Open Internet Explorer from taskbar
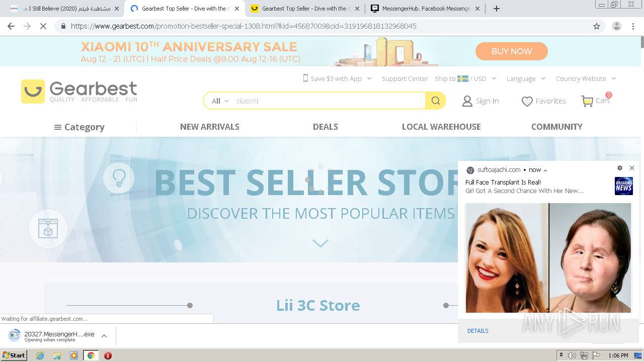 coord(40,355)
